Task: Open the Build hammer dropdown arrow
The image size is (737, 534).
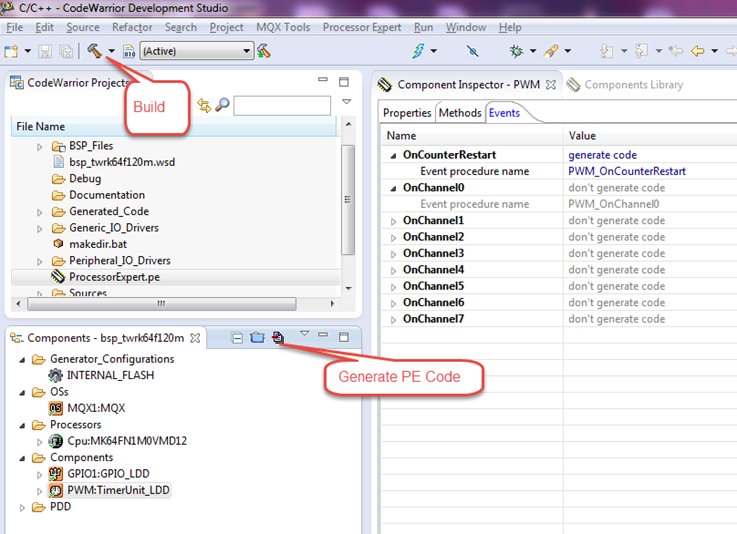Action: 111,51
